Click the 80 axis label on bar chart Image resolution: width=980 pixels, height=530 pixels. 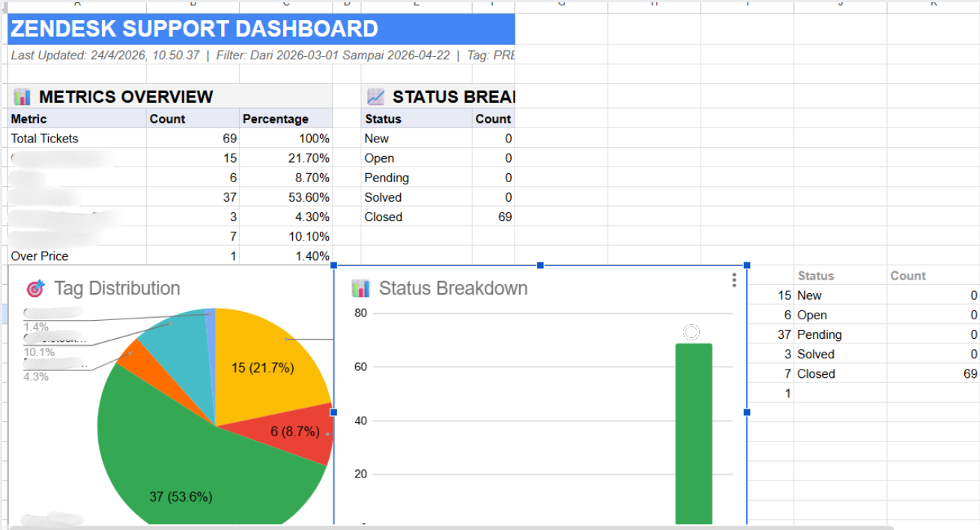click(x=360, y=313)
